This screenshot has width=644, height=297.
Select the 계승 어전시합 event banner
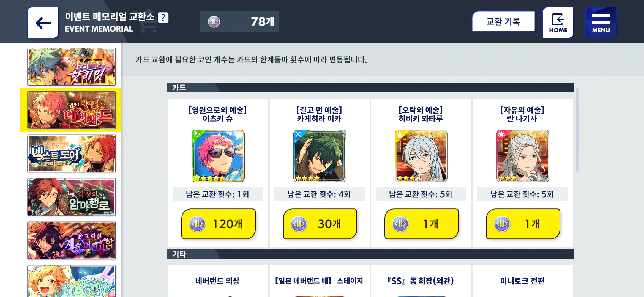pyautogui.click(x=72, y=240)
